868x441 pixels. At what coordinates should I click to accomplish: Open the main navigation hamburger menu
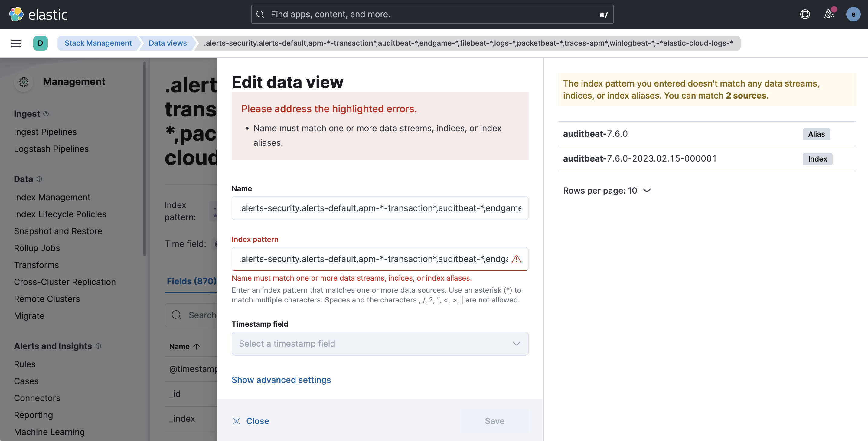point(16,43)
